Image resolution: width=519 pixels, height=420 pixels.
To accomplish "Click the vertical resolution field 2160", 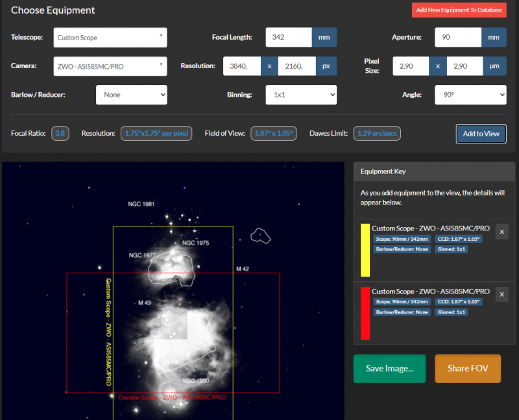I will [297, 66].
